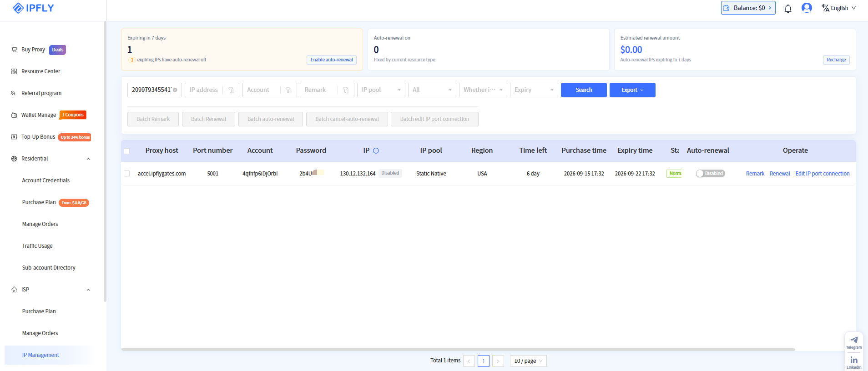Viewport: 868px width, 371px height.
Task: Click the horizontal table scrollbar
Action: coord(458,350)
